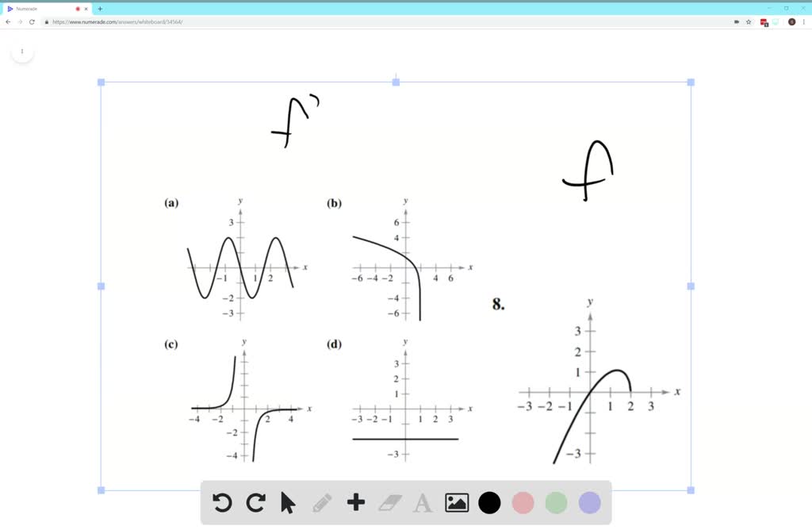Select the Undo icon
The width and height of the screenshot is (812, 530).
(222, 503)
